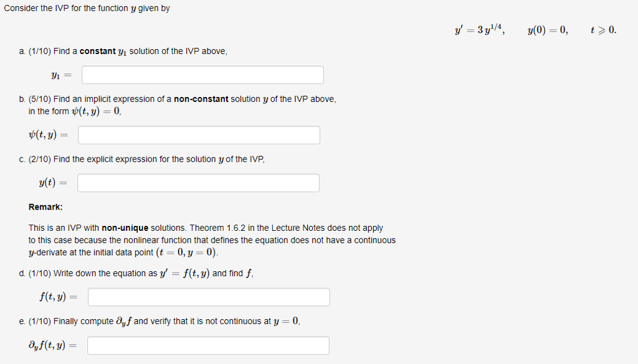Click the ψ(t,y) = label
The height and width of the screenshot is (364, 638).
[48, 134]
